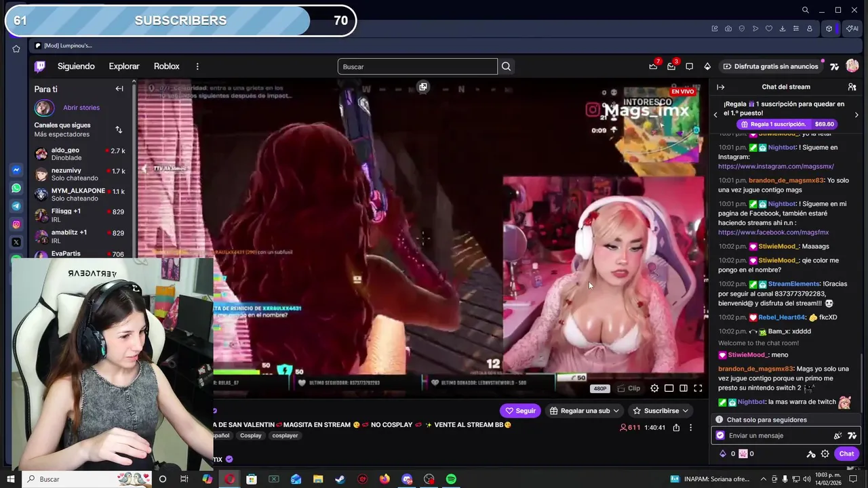Click the search magnifier button beside Buscar

pos(506,66)
